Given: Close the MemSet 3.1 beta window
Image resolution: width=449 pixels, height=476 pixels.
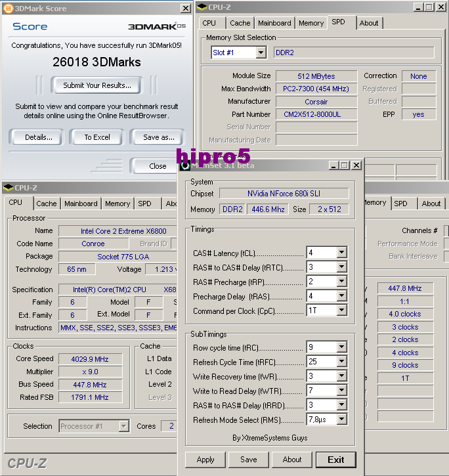Looking at the screenshot, I should (356, 165).
